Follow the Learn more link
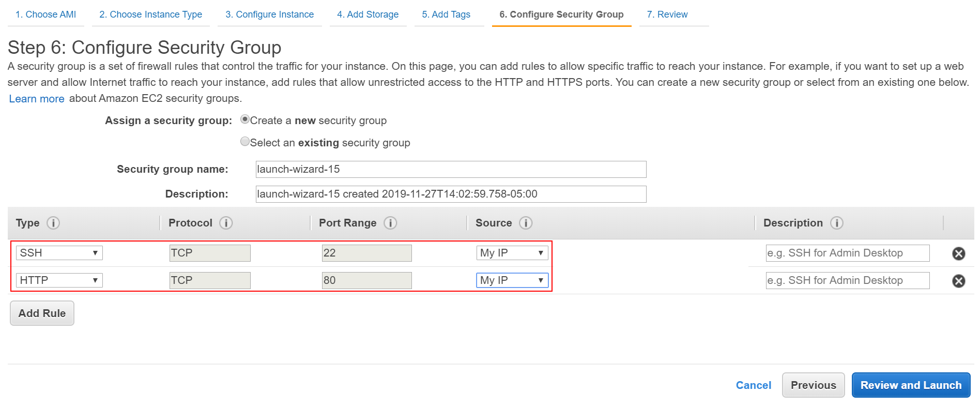Image resolution: width=980 pixels, height=407 pixels. coord(37,99)
